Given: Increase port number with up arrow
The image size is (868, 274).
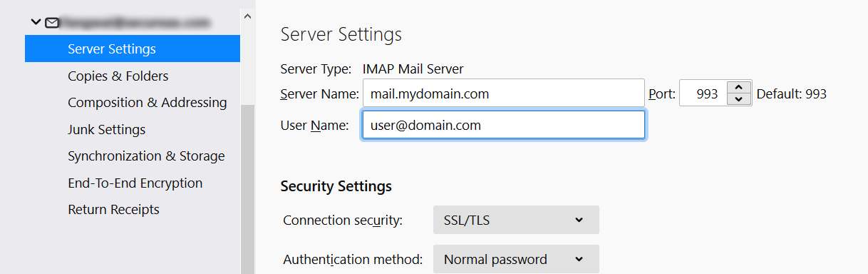Looking at the screenshot, I should [x=739, y=86].
